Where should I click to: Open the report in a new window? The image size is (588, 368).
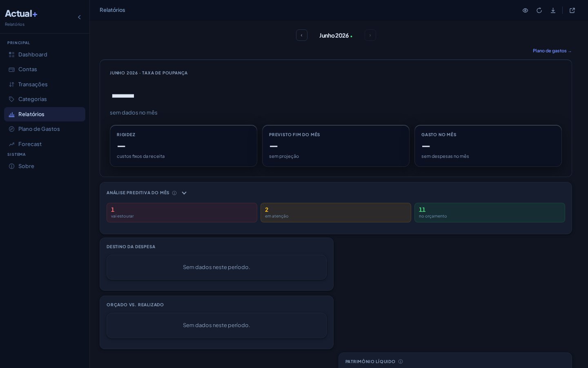[572, 11]
